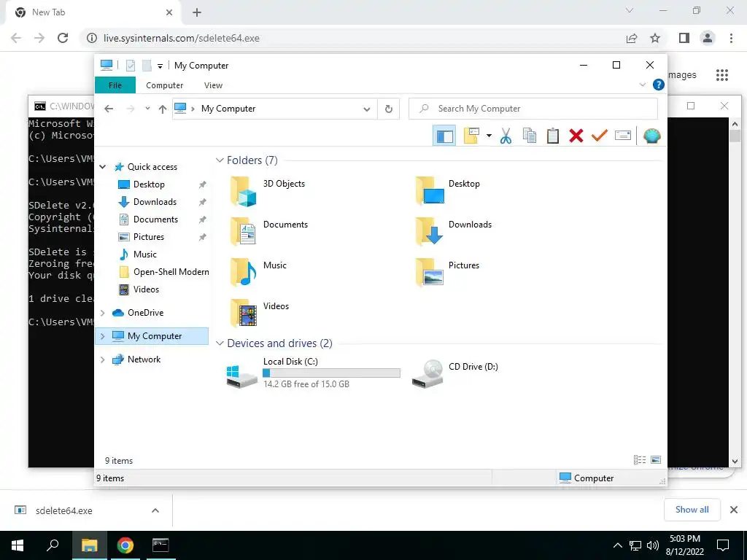This screenshot has width=747, height=560.
Task: Click Command Prompt in the taskbar
Action: point(160,545)
